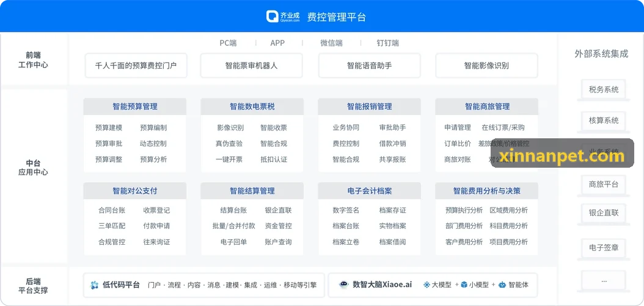Click the 在线订票/采购 item
The width and height of the screenshot is (644, 306).
(503, 128)
